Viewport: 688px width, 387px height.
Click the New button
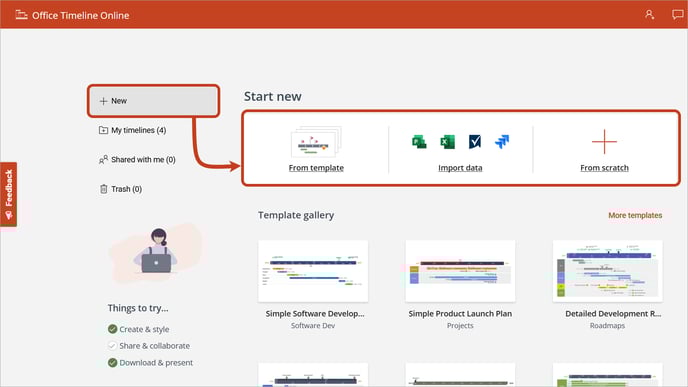coord(154,101)
